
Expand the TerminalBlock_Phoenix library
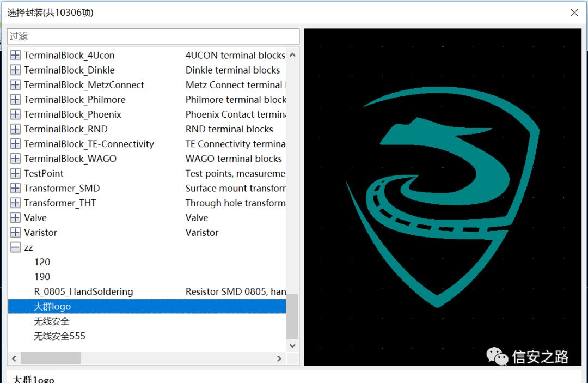15,114
